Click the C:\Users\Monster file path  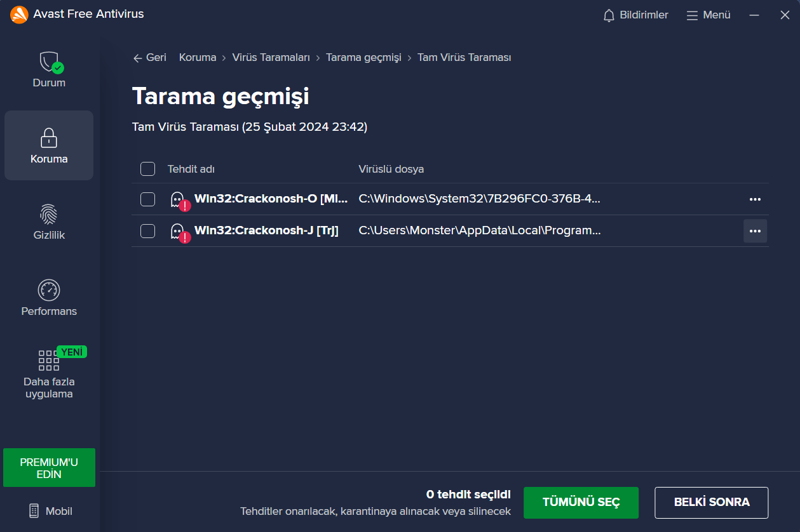coord(480,230)
